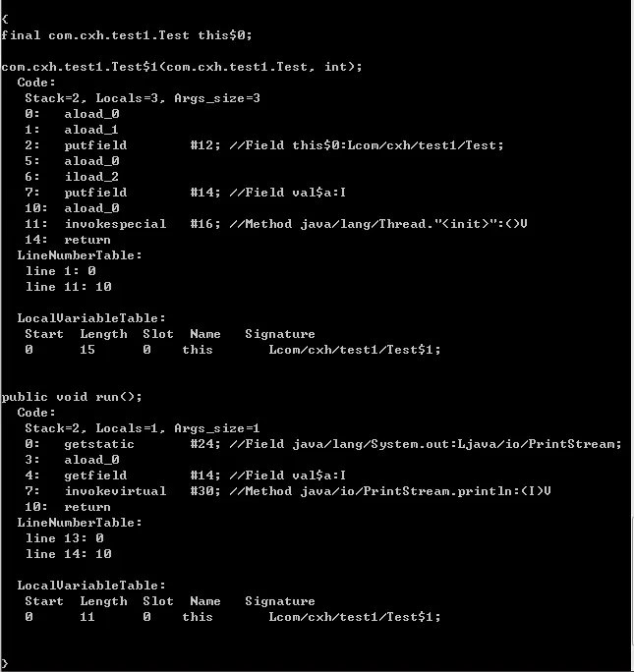Click the length value 11 in LocalVariableTable

(x=87, y=617)
